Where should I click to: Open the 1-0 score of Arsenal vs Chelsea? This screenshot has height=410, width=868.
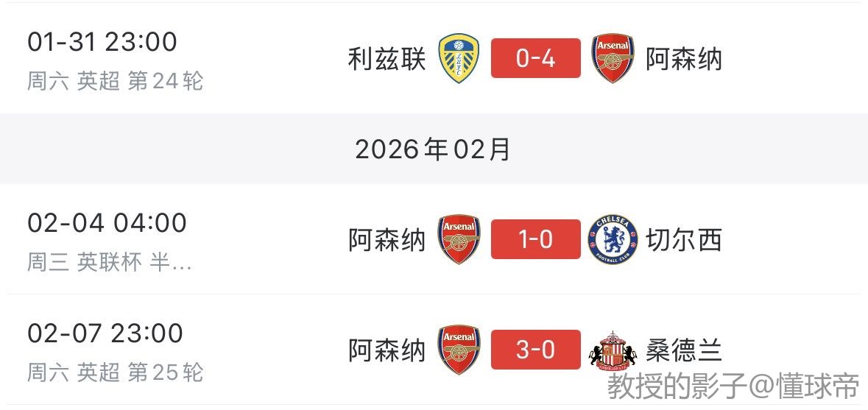point(535,239)
